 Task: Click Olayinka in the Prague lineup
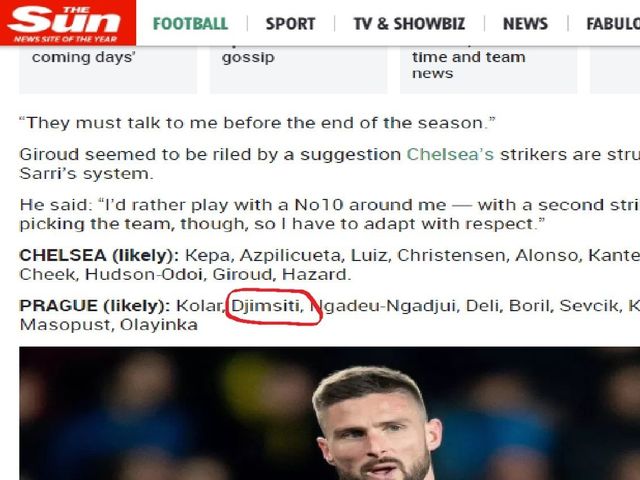point(159,325)
